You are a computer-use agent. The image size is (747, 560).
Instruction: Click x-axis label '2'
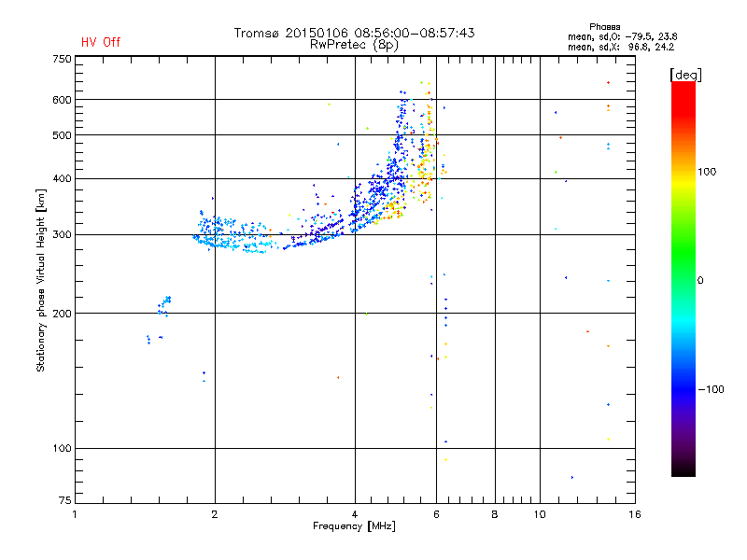tap(215, 514)
